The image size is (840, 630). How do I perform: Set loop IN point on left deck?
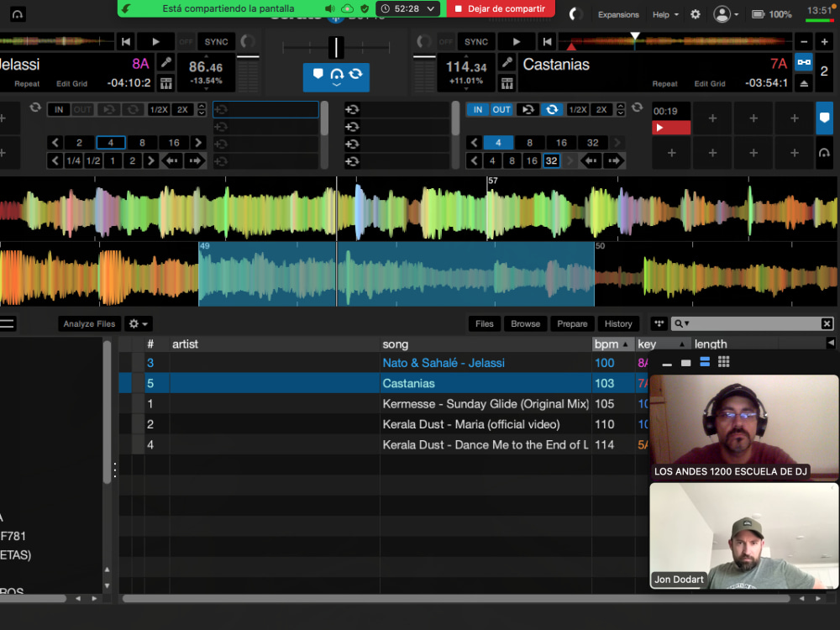coord(59,110)
